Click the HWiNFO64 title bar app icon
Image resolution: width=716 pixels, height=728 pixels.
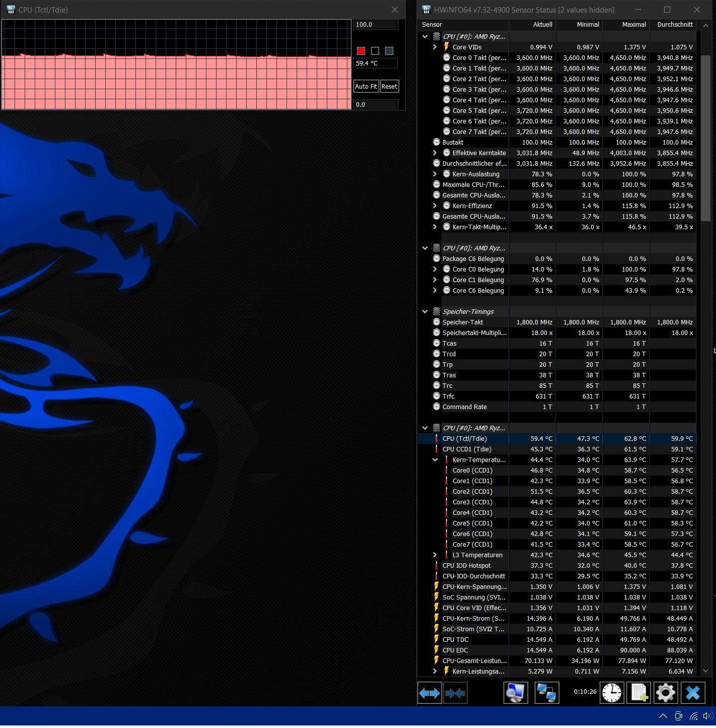426,10
